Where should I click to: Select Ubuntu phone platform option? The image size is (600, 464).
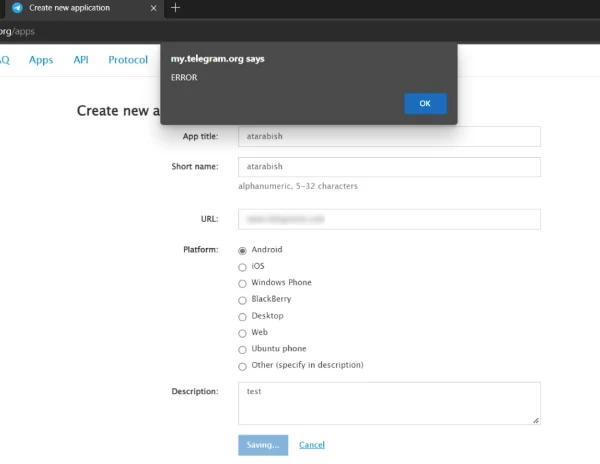(x=242, y=350)
